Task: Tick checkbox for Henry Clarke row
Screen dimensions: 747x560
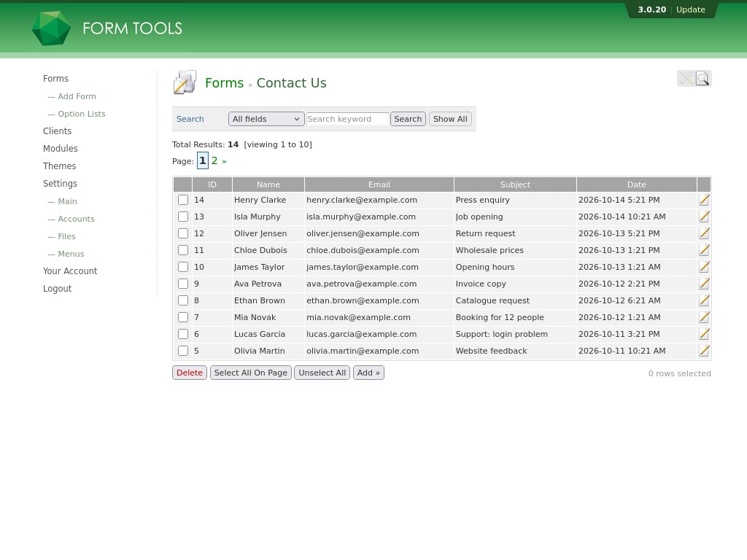Action: (183, 200)
